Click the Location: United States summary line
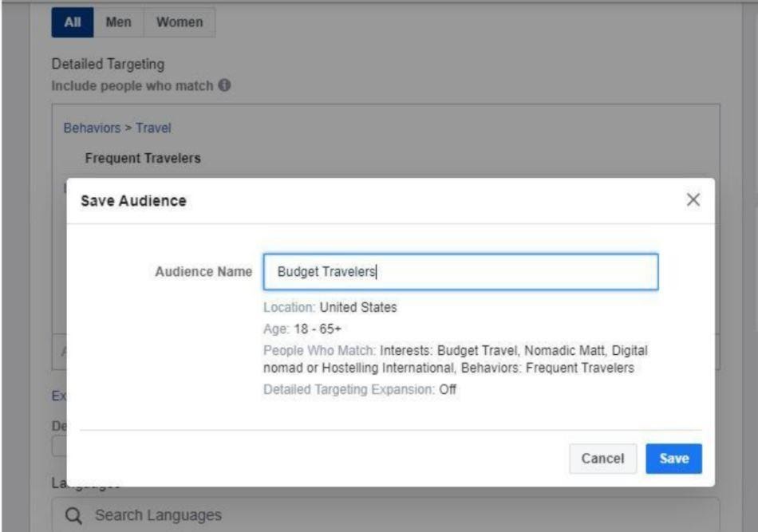The height and width of the screenshot is (532, 758). (330, 307)
